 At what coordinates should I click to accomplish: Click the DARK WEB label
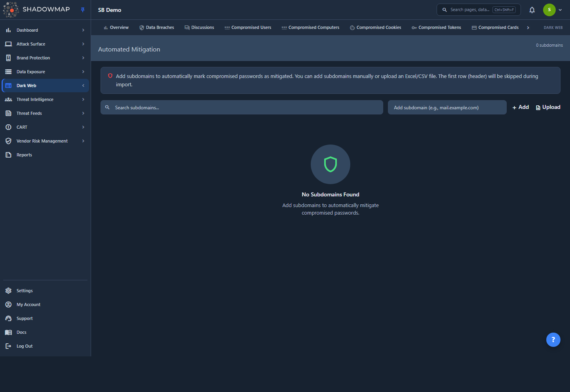(x=553, y=28)
